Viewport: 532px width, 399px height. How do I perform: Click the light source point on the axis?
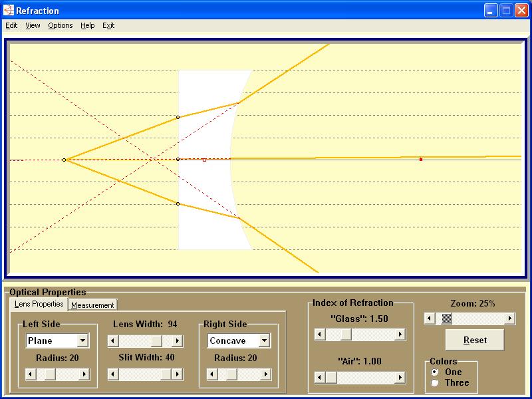point(64,160)
